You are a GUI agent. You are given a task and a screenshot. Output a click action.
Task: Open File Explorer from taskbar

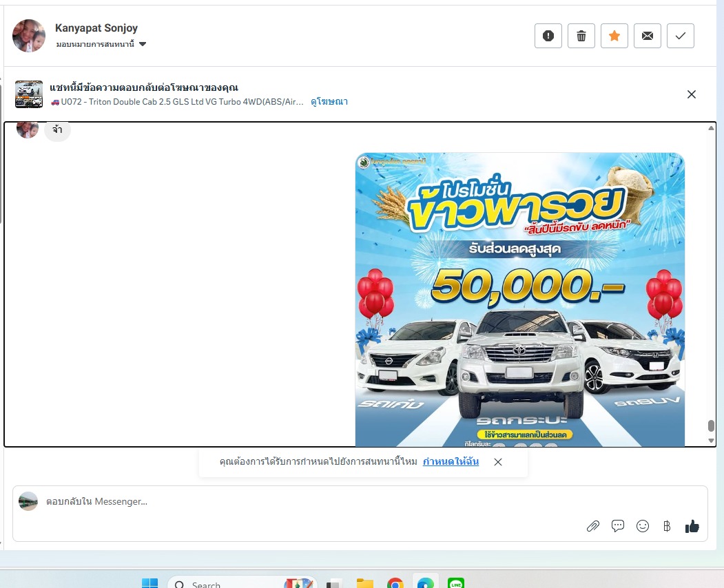tap(365, 583)
